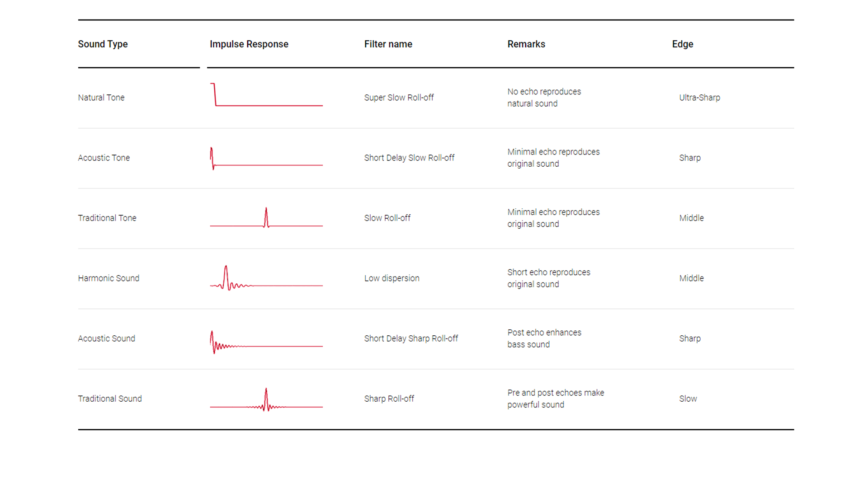The image size is (868, 488).
Task: Select the Impulse Response column header
Action: [249, 44]
